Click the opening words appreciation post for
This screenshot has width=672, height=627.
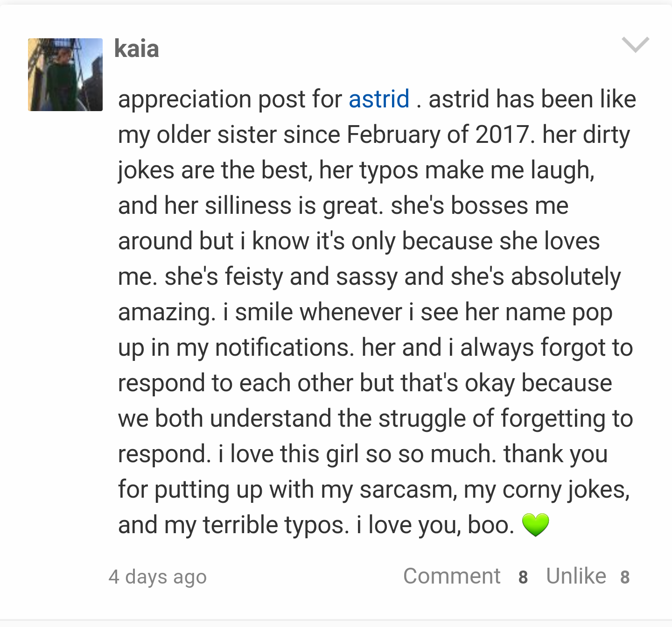click(230, 99)
